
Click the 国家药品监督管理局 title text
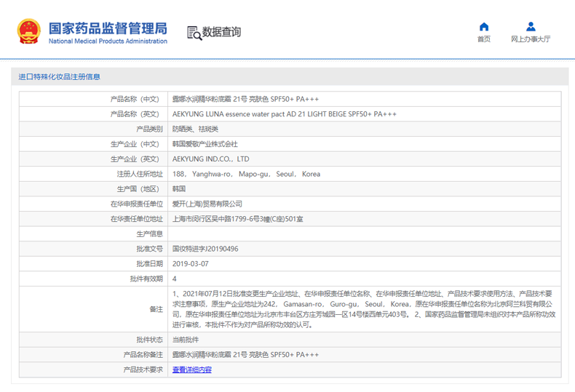pyautogui.click(x=108, y=28)
